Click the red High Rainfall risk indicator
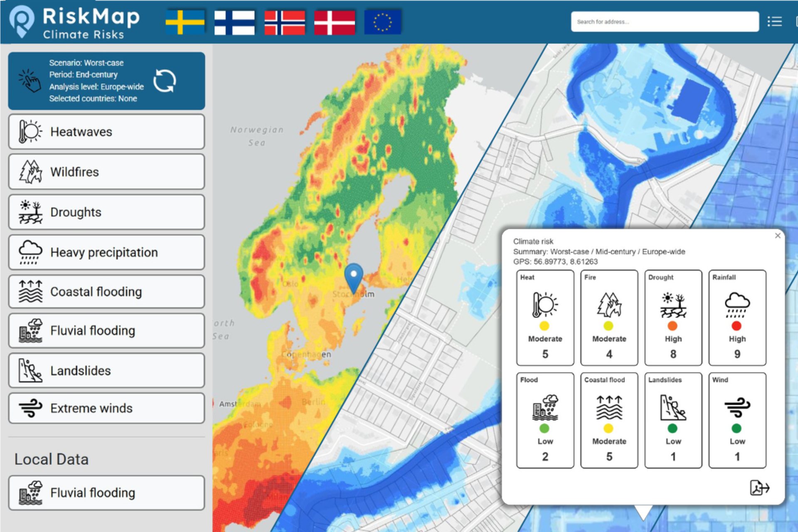This screenshot has width=798, height=532. (736, 326)
